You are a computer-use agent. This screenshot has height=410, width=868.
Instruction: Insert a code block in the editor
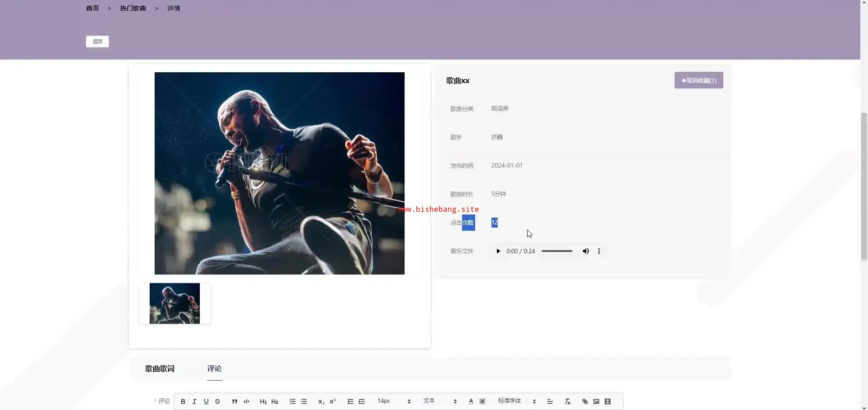pyautogui.click(x=246, y=401)
